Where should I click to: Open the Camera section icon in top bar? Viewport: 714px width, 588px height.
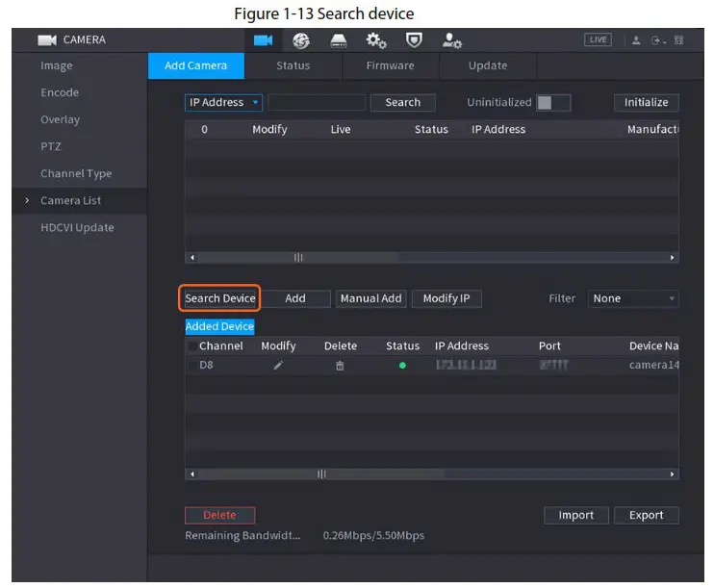[x=264, y=40]
